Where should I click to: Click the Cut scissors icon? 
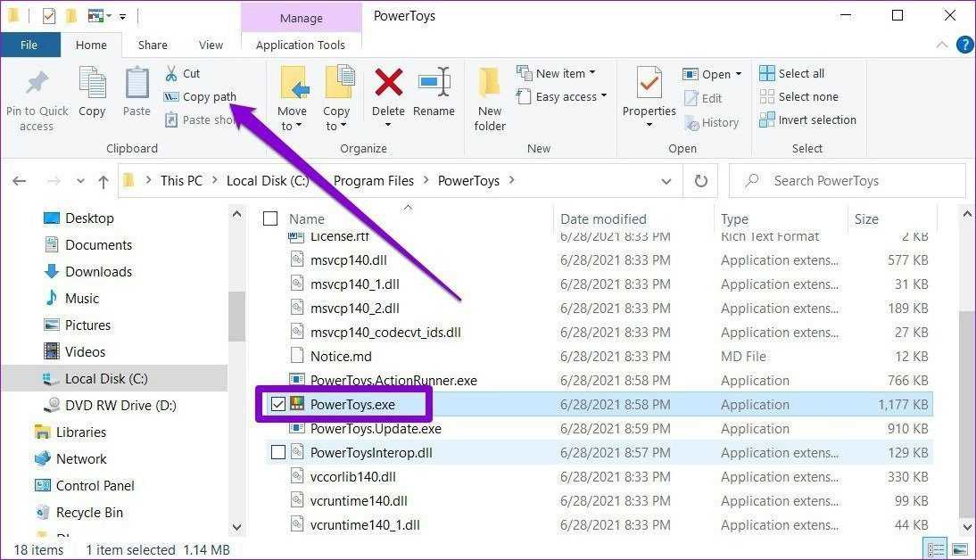pyautogui.click(x=171, y=73)
